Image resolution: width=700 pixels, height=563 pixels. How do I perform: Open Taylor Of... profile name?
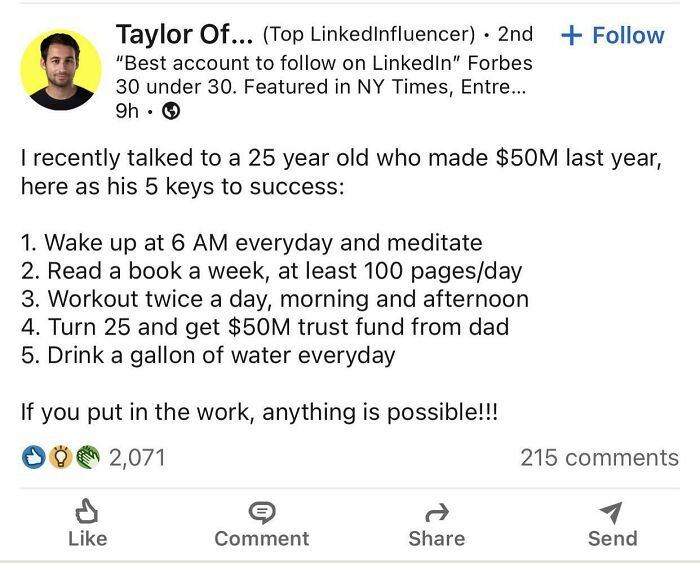click(183, 34)
